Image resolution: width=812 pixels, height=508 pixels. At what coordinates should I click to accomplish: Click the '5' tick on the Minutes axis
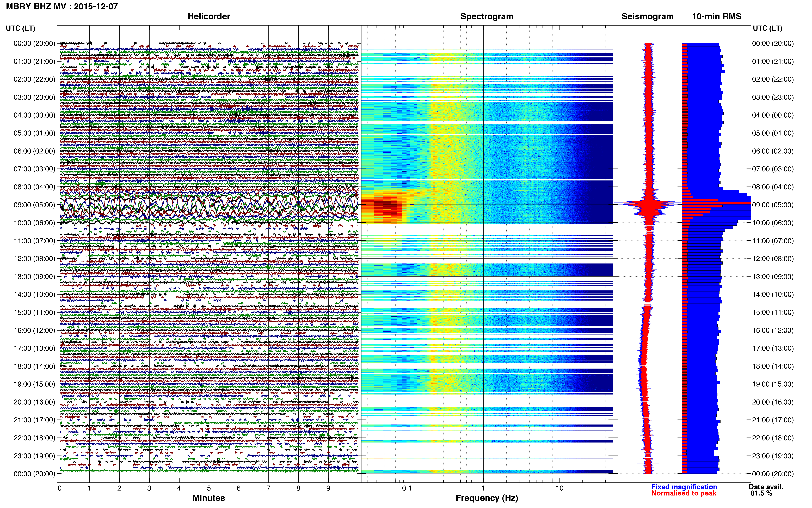tap(209, 488)
